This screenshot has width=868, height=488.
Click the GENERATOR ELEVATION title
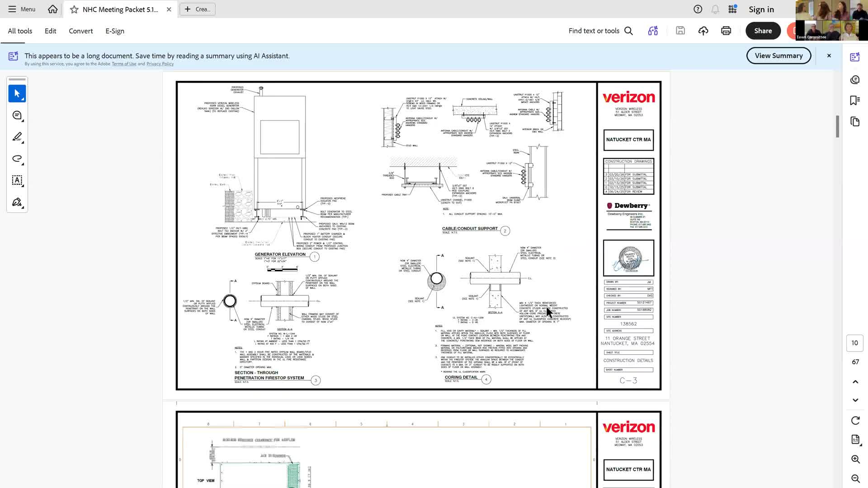pos(280,254)
